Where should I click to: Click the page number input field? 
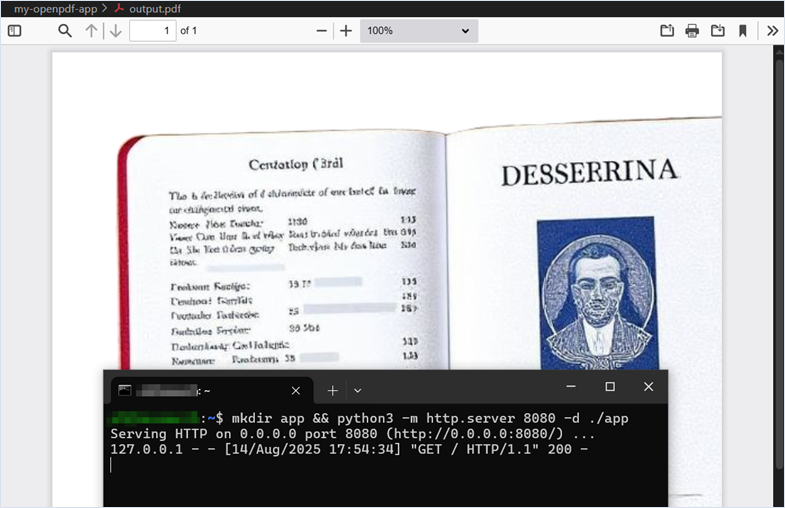152,31
